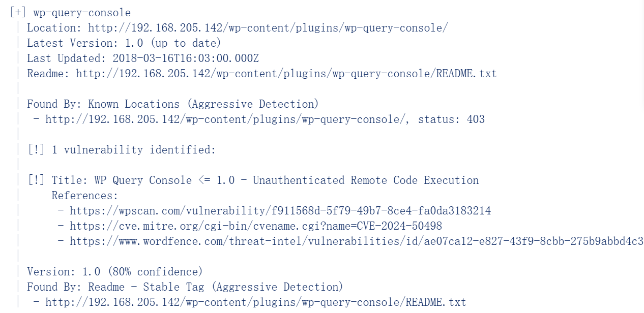This screenshot has width=644, height=313.
Task: Open the Readme README.txt URL
Action: click(x=286, y=74)
